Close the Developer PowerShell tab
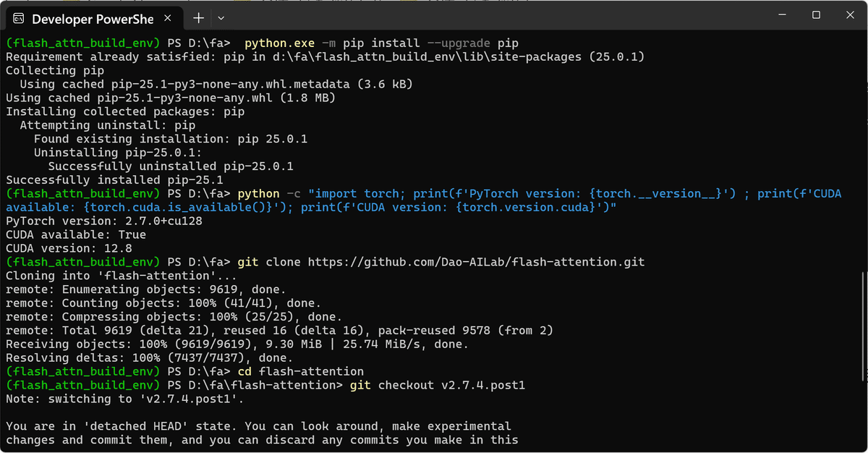This screenshot has height=453, width=868. coord(166,17)
